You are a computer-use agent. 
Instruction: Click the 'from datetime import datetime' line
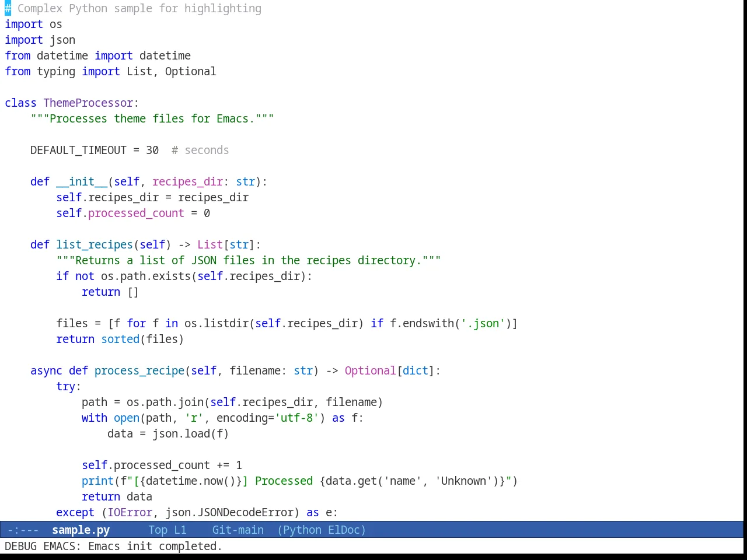[97, 56]
